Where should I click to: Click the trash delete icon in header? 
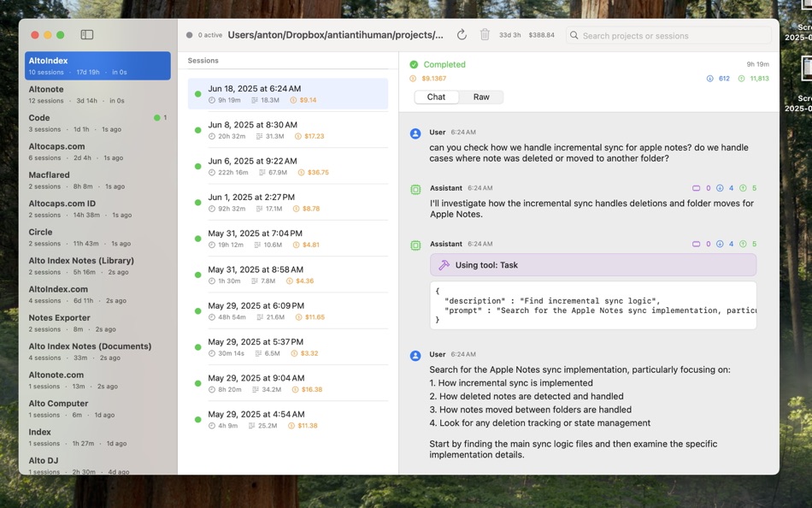[x=485, y=35]
